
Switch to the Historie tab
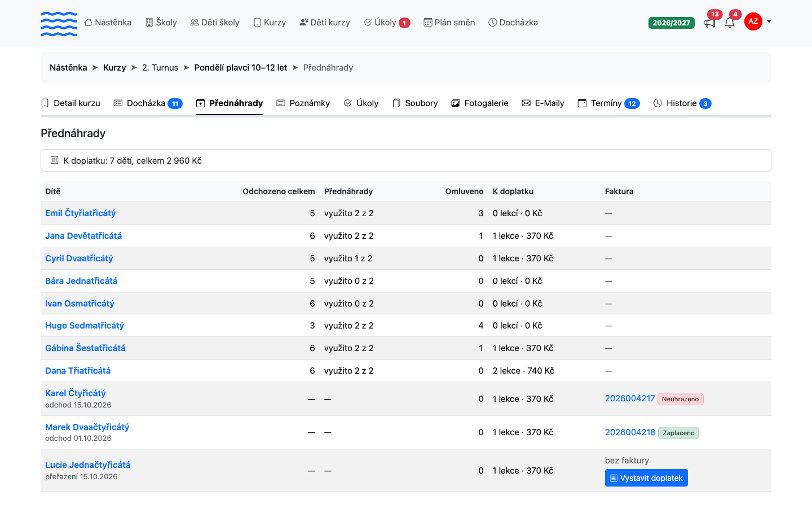[x=682, y=103]
